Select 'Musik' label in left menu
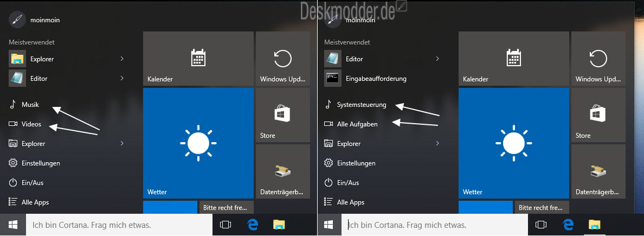Screen dimensions: 644x236 [x=30, y=104]
